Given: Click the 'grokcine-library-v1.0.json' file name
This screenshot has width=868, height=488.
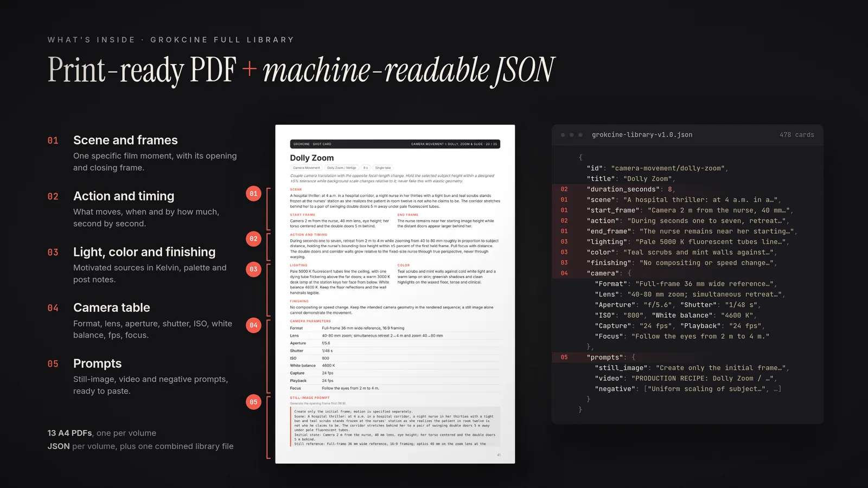Looking at the screenshot, I should (x=642, y=134).
